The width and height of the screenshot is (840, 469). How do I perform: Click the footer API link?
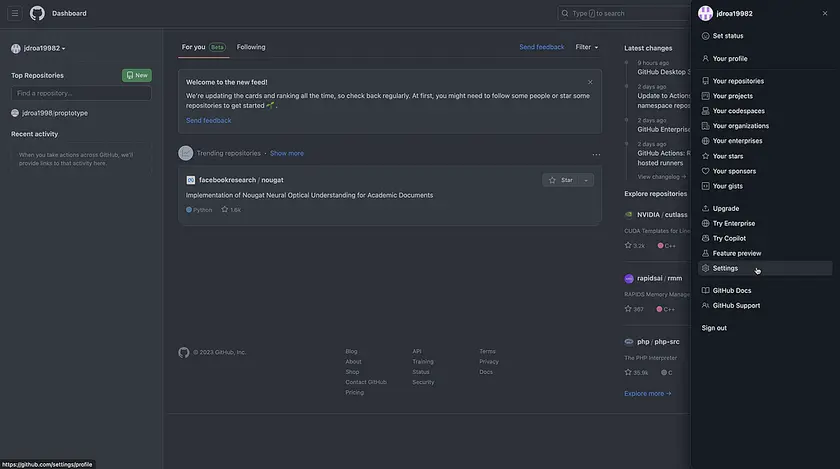(x=417, y=352)
